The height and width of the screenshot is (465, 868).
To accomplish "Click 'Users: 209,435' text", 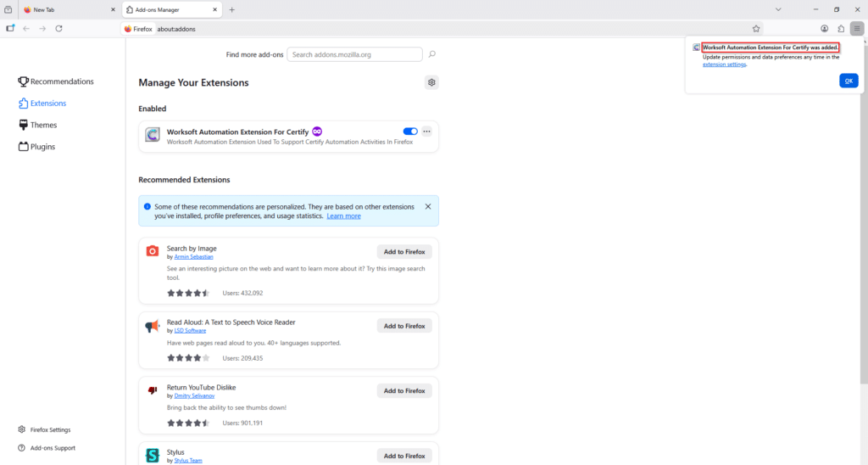I will pyautogui.click(x=242, y=358).
